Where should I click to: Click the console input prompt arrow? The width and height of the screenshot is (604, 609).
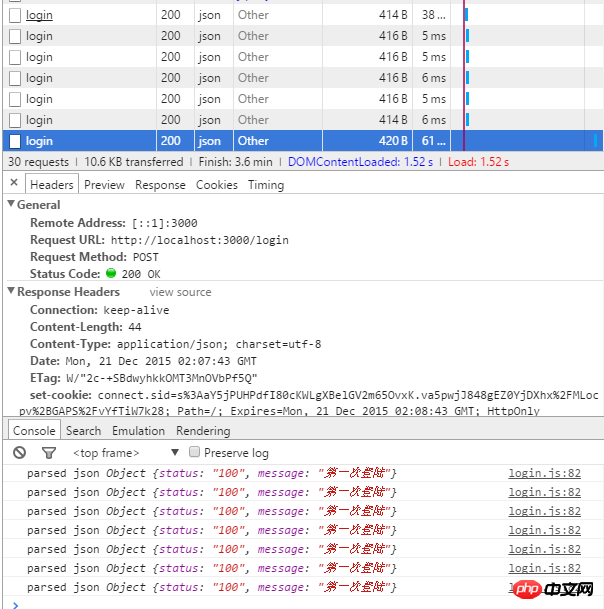[16, 605]
